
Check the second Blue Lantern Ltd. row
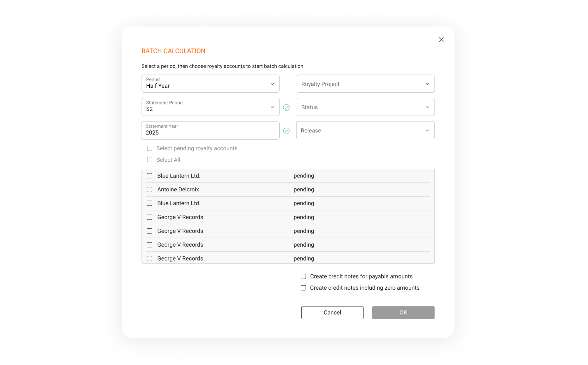click(x=150, y=203)
